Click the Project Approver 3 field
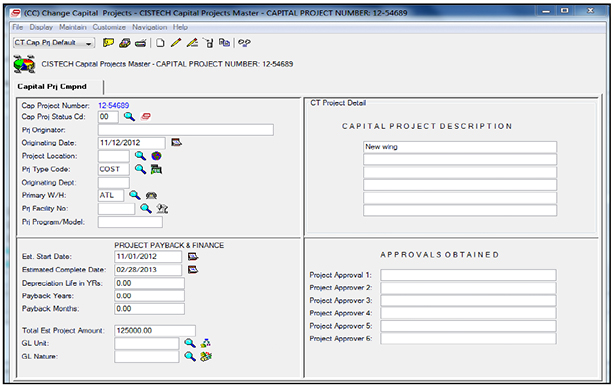 click(x=468, y=300)
